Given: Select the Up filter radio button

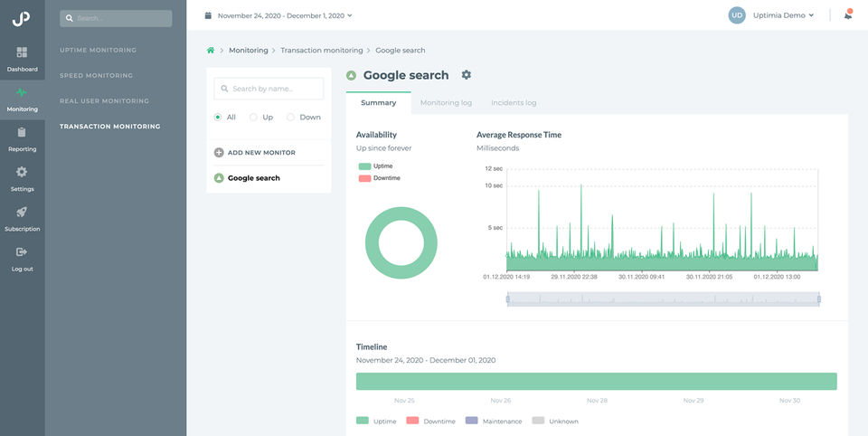Looking at the screenshot, I should [x=254, y=118].
